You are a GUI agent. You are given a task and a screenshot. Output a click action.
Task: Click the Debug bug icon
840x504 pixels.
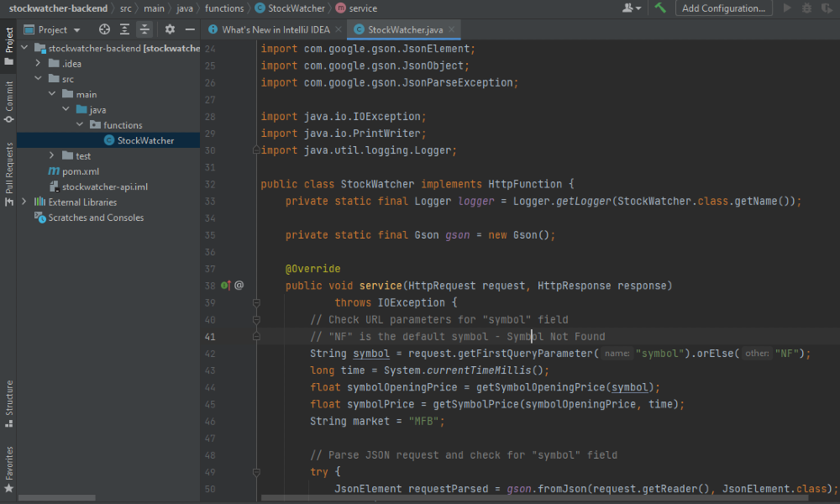click(x=806, y=8)
